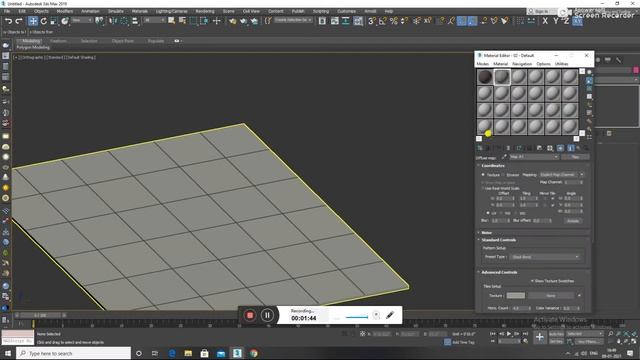Restrict to Z axis button
The image size is (640, 360).
point(566,21)
